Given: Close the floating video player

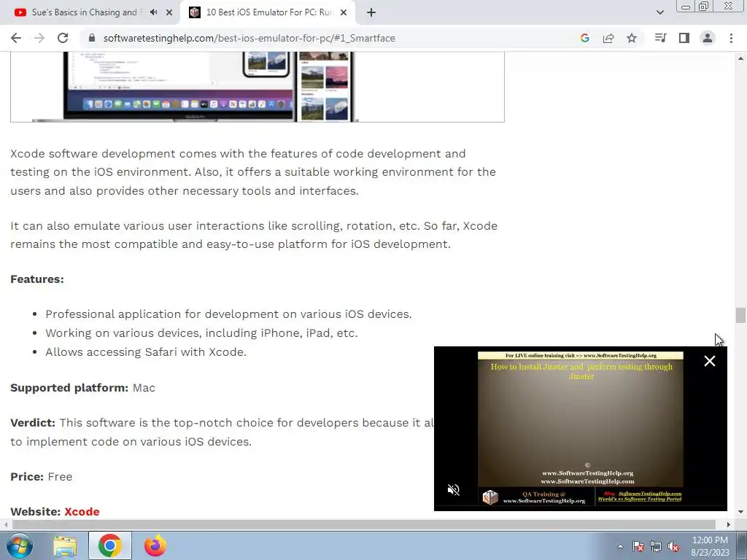Looking at the screenshot, I should pos(709,361).
